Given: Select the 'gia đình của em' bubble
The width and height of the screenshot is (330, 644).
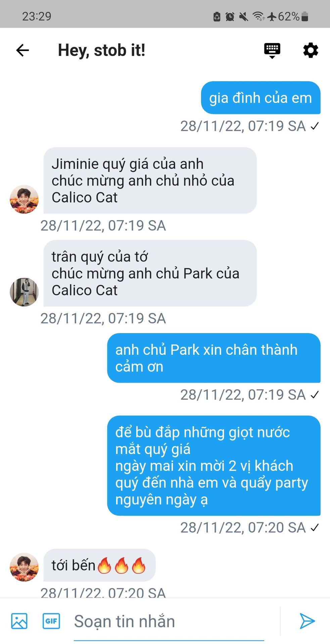Looking at the screenshot, I should point(261,98).
